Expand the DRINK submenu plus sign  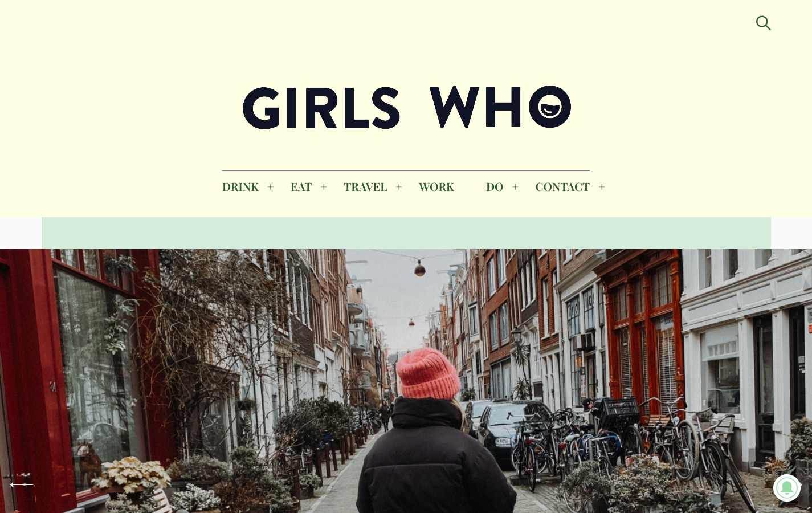pyautogui.click(x=271, y=187)
